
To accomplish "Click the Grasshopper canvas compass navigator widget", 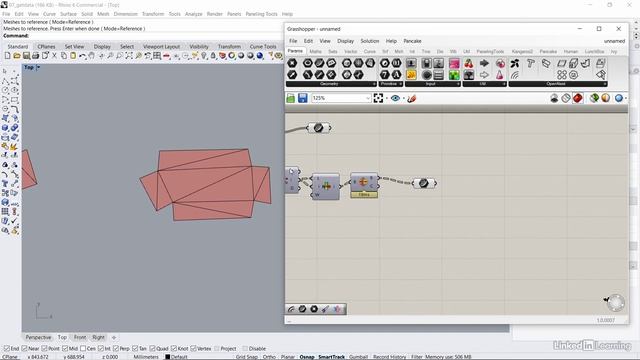I will 616,303.
